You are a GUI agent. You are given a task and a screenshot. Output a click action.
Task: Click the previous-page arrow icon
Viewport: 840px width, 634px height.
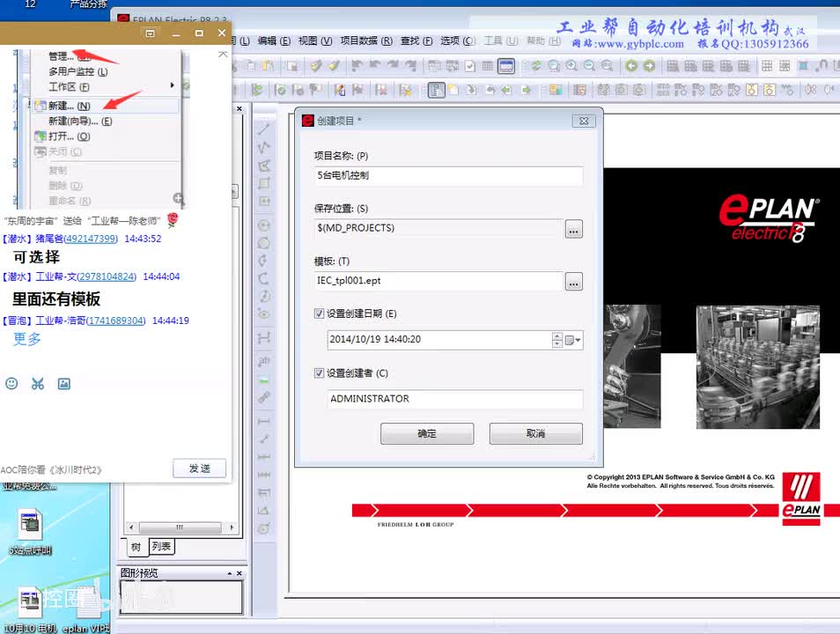click(x=507, y=90)
